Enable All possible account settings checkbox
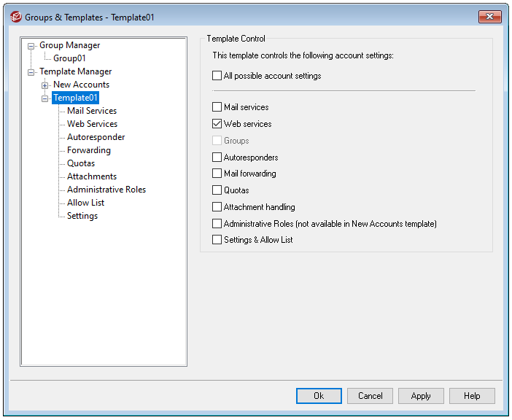The image size is (512, 420). click(x=217, y=76)
